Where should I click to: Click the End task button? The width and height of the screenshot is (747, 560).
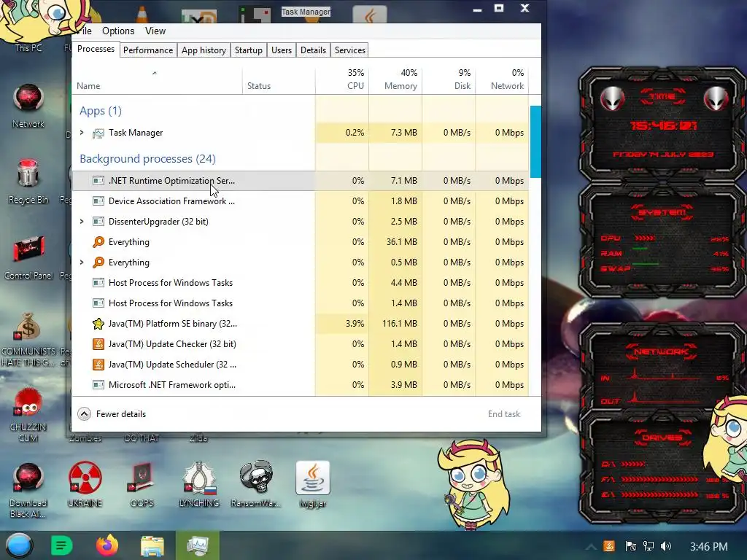click(x=503, y=414)
